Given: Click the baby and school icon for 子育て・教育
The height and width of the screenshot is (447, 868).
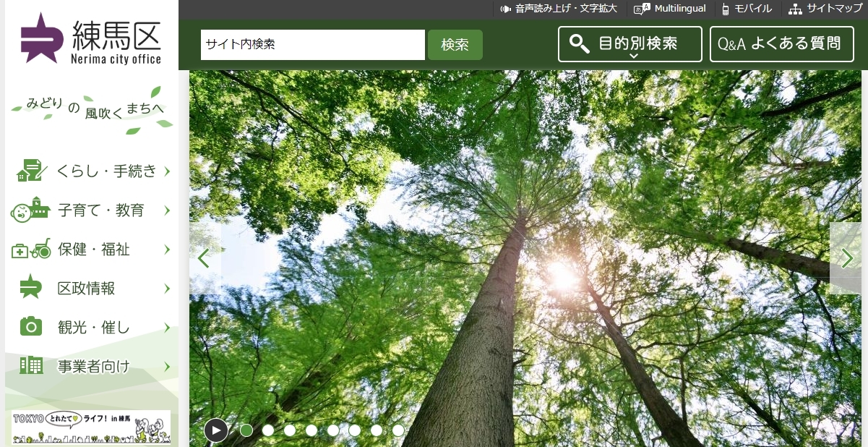Looking at the screenshot, I should click(x=30, y=210).
